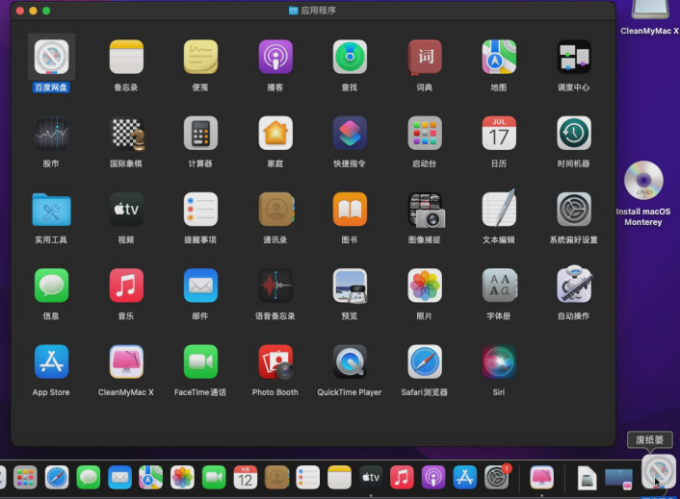
Task: Open System Preferences with badge in Dock
Action: (x=497, y=477)
